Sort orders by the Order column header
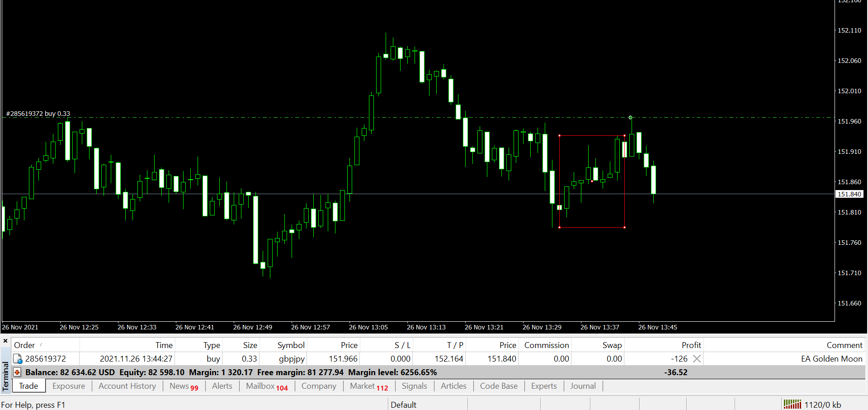 click(x=24, y=345)
